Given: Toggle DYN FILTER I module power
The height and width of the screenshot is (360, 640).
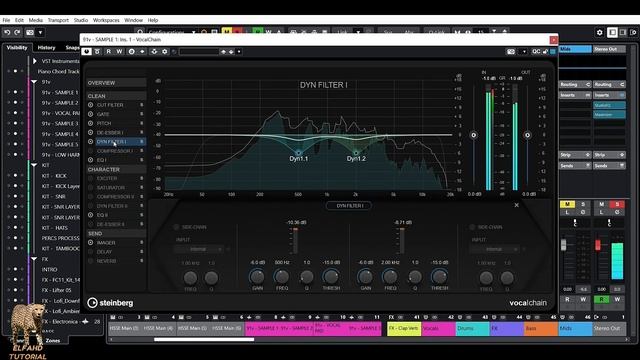Looking at the screenshot, I should [91, 142].
